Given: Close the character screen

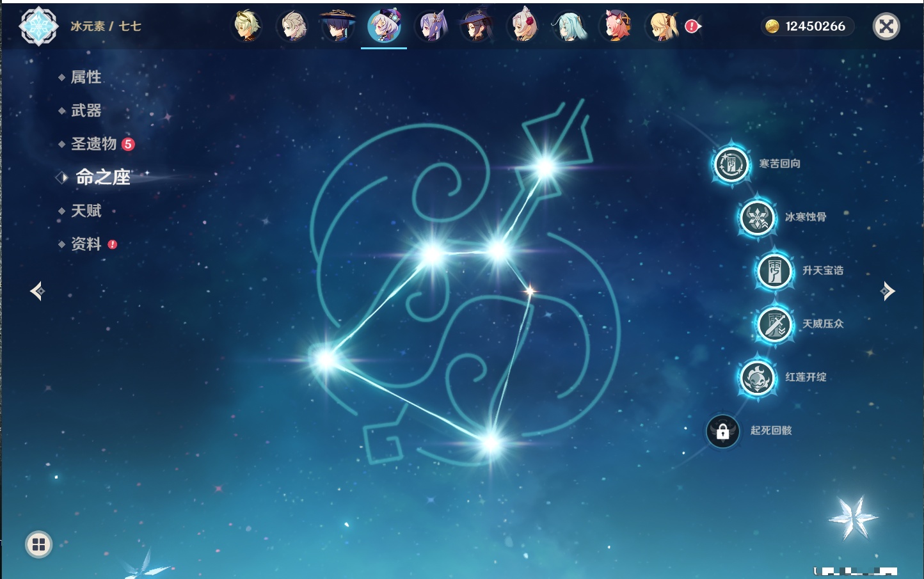Looking at the screenshot, I should pos(886,26).
